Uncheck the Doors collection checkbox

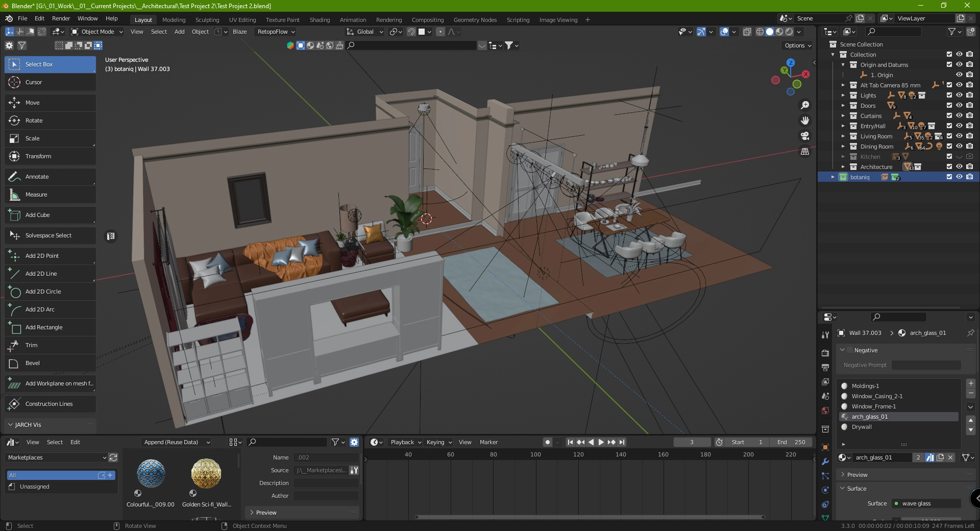(x=949, y=106)
